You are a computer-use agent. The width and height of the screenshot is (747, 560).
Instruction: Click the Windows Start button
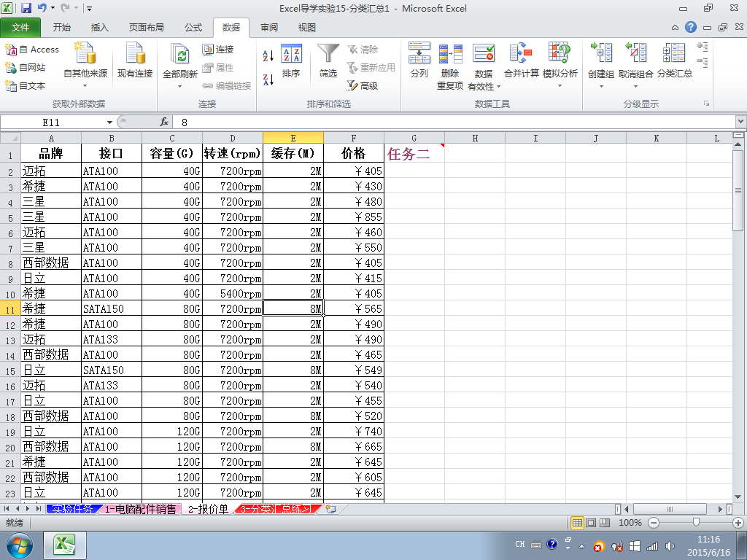tap(20, 545)
